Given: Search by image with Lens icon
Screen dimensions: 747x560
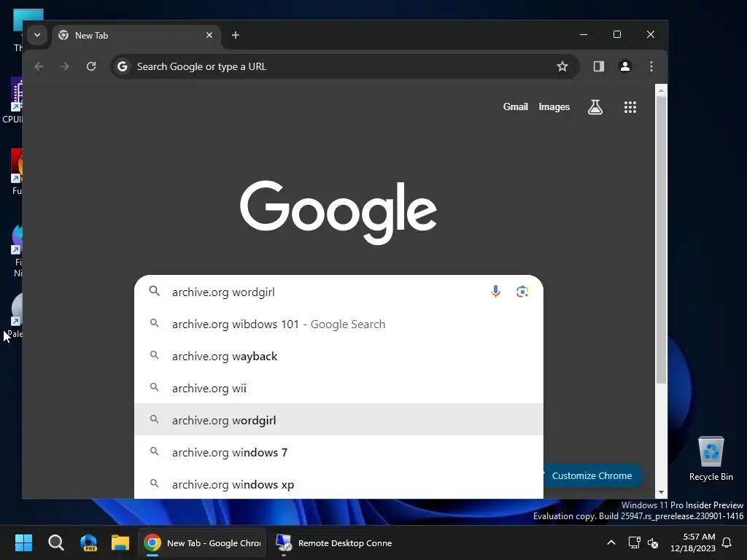Looking at the screenshot, I should 522,292.
